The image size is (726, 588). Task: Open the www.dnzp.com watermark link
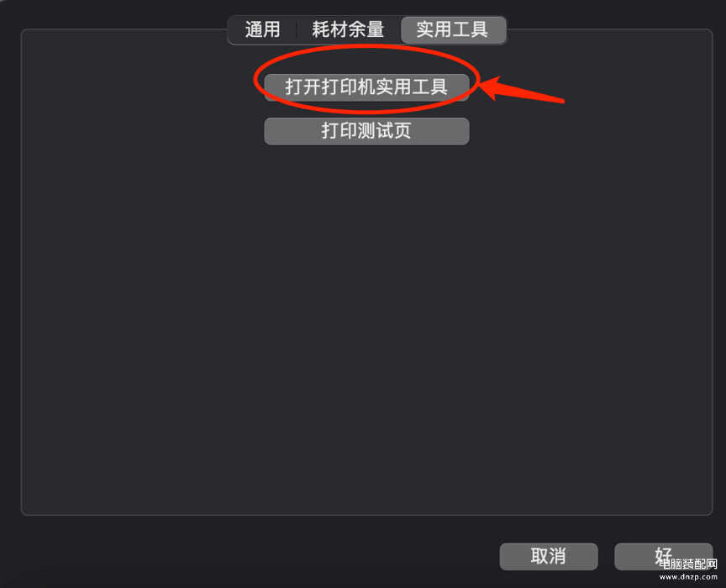pyautogui.click(x=688, y=577)
